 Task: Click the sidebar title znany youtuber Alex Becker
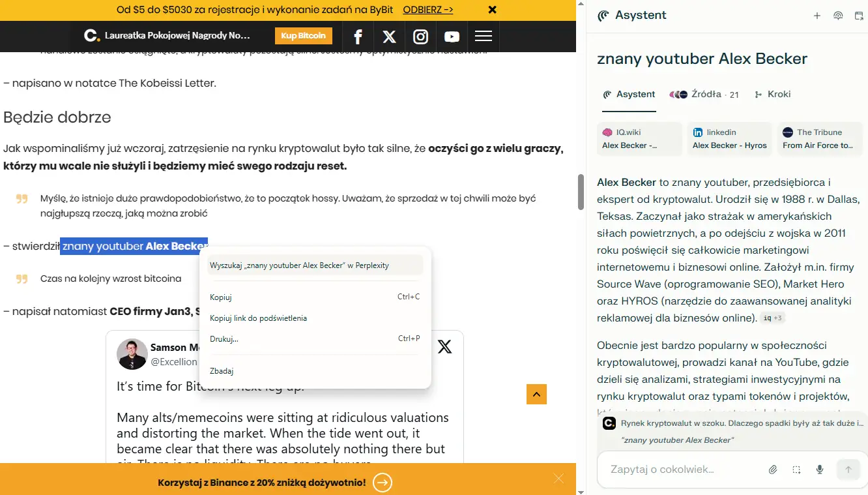point(702,59)
